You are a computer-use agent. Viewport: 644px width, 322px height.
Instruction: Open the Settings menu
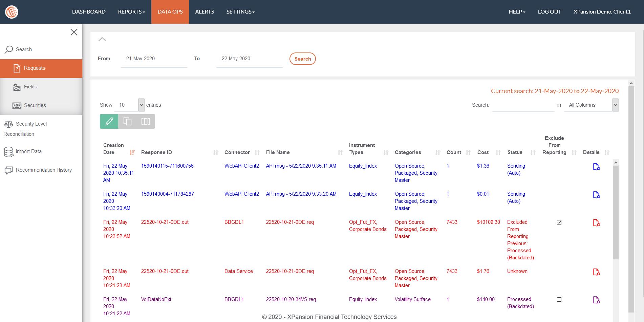pos(240,12)
